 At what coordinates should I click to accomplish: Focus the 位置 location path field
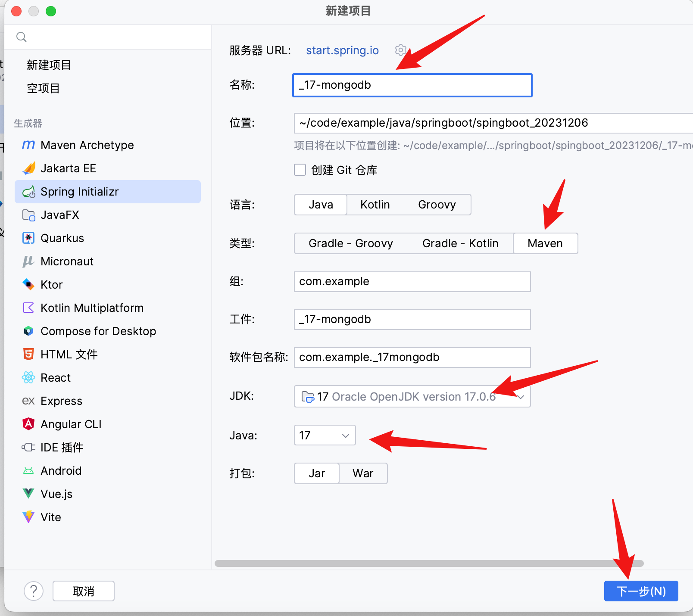(x=493, y=123)
